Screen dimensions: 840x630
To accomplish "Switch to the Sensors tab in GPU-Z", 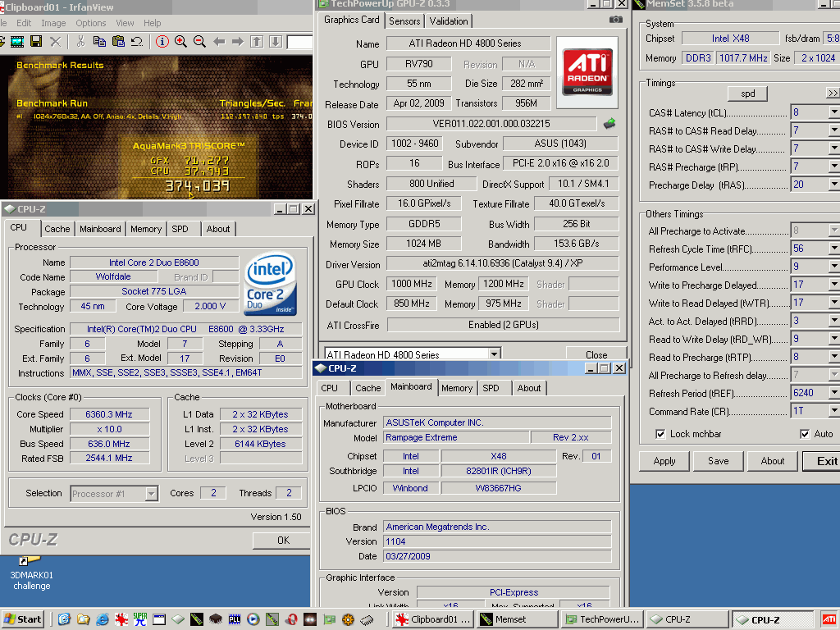I will point(404,21).
